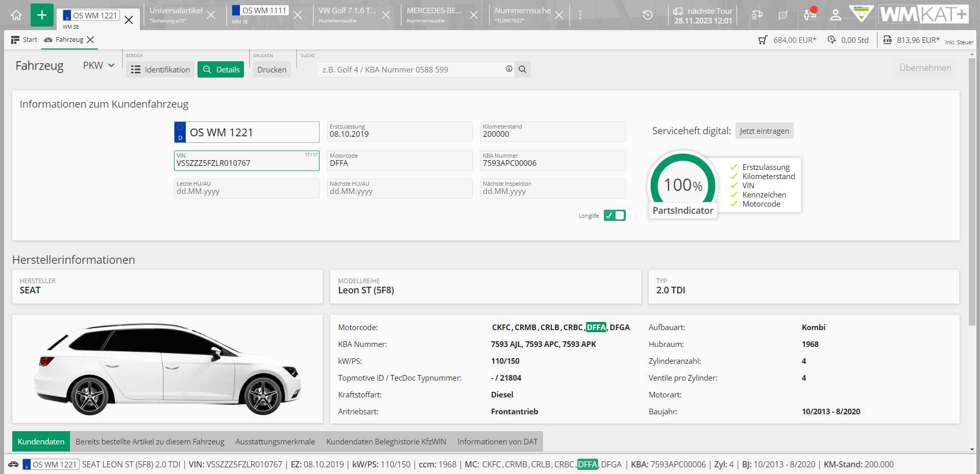Open the shopping cart 684,00 EUR
The width and height of the screenshot is (980, 474).
tap(787, 40)
